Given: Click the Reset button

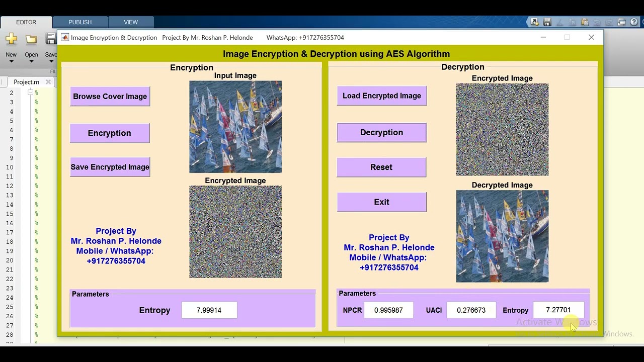Looking at the screenshot, I should tap(381, 167).
